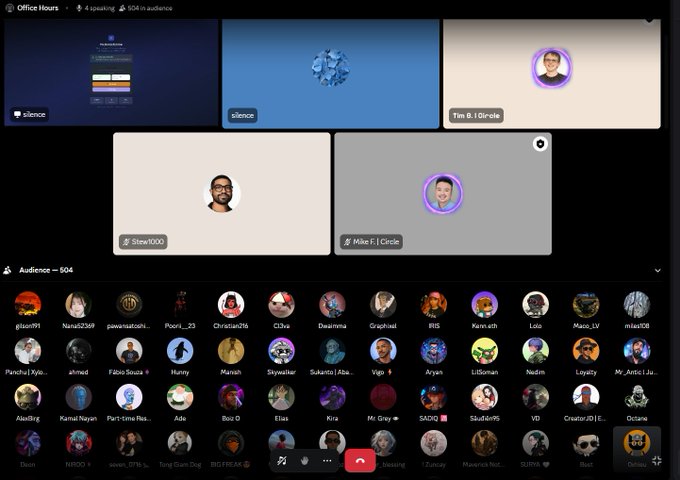Click the Audience — 504 header label
680x480 pixels.
46,270
